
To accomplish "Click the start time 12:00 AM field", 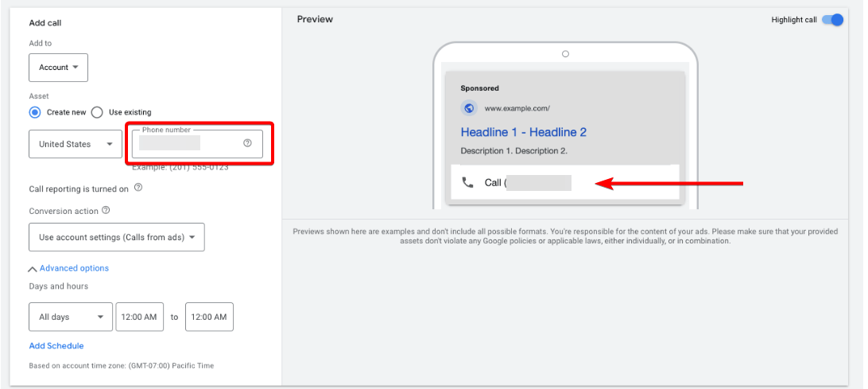I will [x=140, y=317].
